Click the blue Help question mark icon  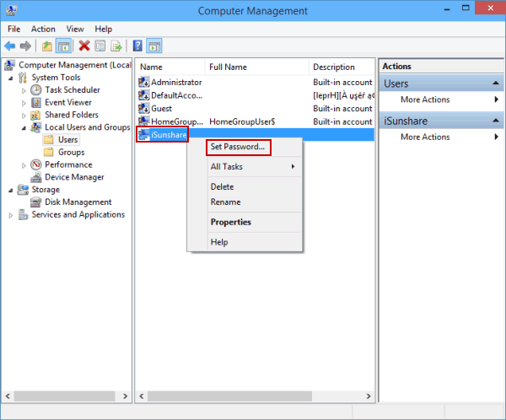pos(137,46)
